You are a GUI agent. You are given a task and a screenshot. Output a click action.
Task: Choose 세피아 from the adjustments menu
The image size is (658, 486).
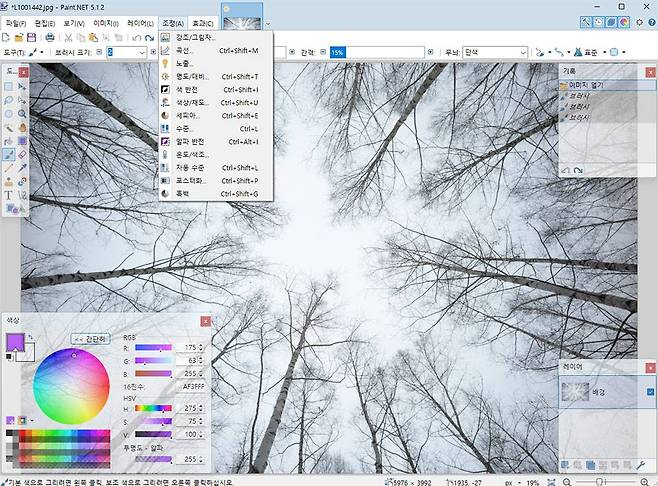[x=216, y=116]
